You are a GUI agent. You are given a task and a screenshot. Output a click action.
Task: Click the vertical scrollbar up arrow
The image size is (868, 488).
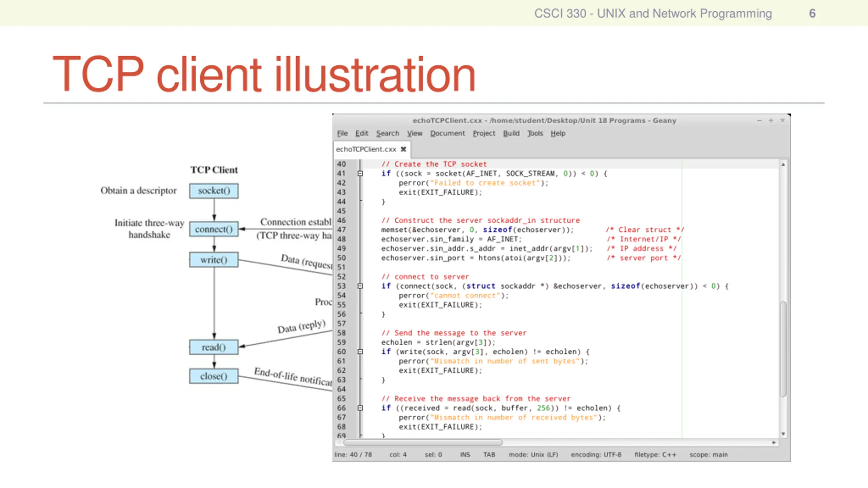pos(783,164)
